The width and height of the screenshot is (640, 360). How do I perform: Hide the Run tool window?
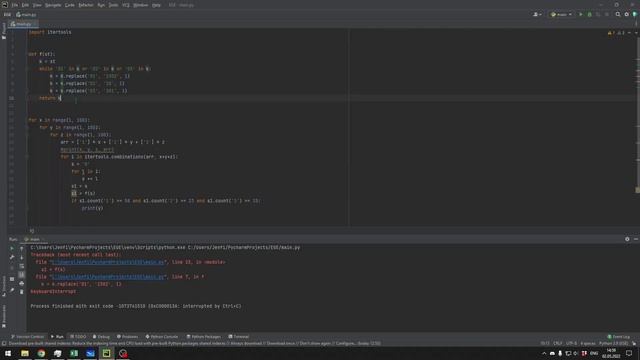pos(636,239)
